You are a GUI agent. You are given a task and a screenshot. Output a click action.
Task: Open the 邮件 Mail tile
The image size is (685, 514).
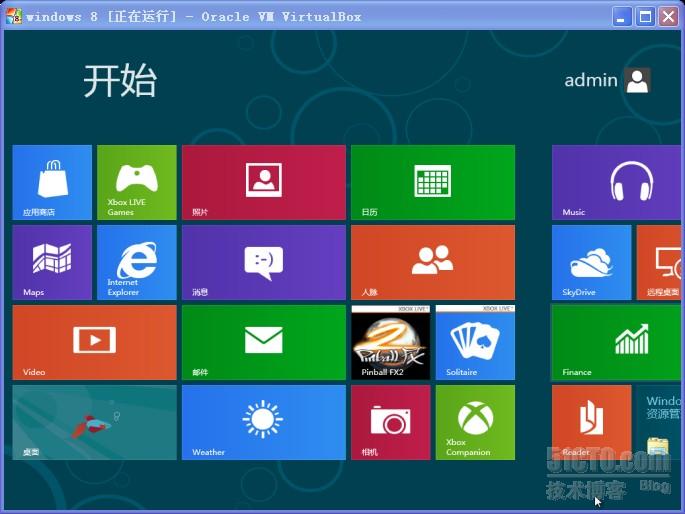point(264,342)
